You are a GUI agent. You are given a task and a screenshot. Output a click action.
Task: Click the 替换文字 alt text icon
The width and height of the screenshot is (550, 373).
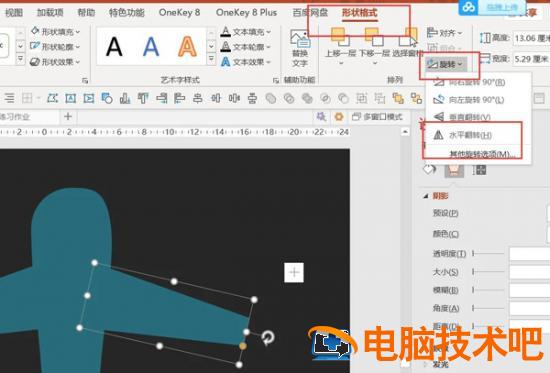coord(300,39)
